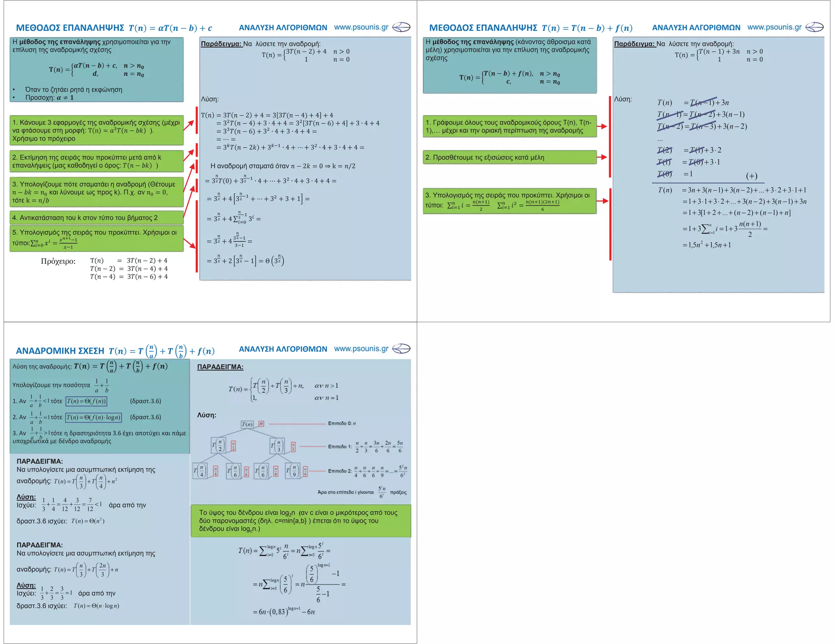Click the 'Επίπεδο 1:' tree level label
834x644 pixels.
[340, 447]
